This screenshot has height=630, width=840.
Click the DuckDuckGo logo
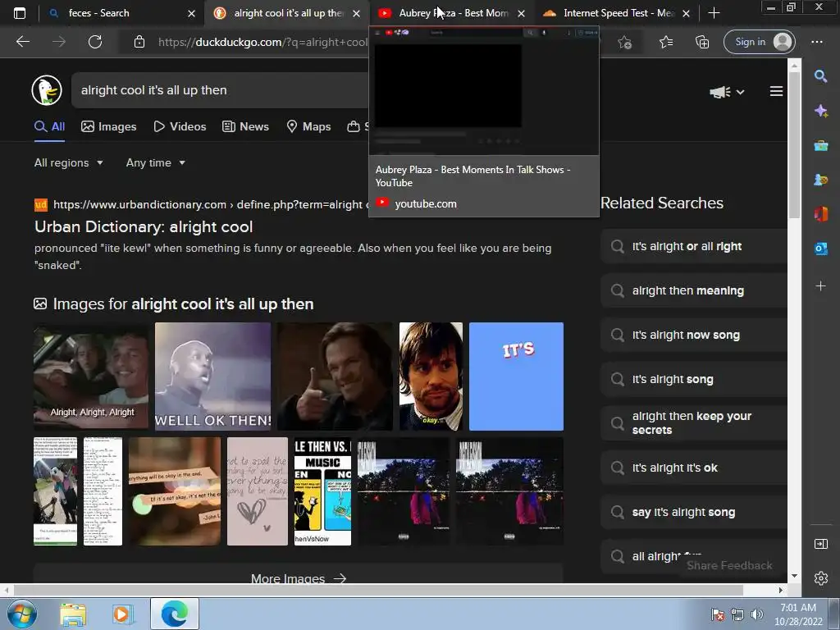pos(47,90)
